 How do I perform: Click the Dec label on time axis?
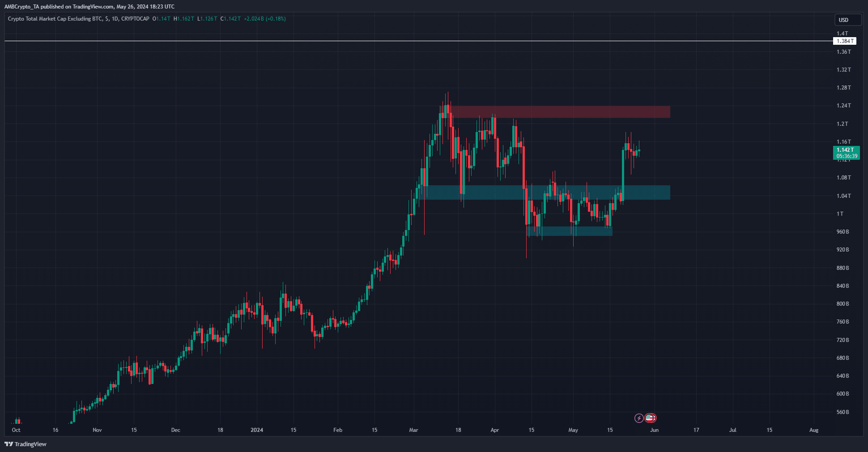176,430
